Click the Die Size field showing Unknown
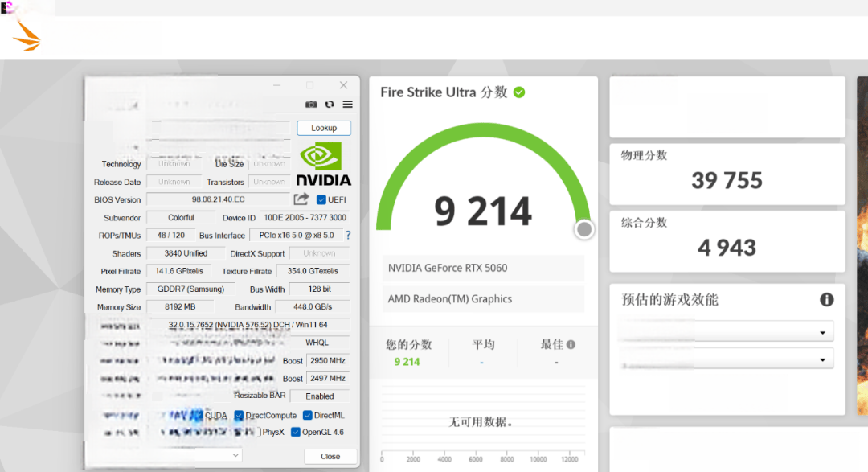This screenshot has height=472, width=868. pyautogui.click(x=269, y=164)
